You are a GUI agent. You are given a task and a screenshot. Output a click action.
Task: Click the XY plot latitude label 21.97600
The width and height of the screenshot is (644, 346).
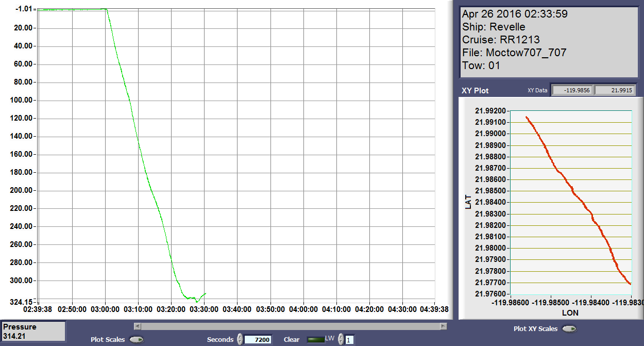pyautogui.click(x=490, y=294)
